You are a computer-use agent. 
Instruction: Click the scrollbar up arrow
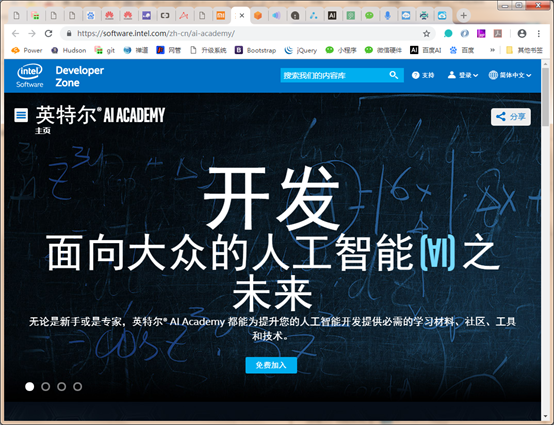coord(546,64)
